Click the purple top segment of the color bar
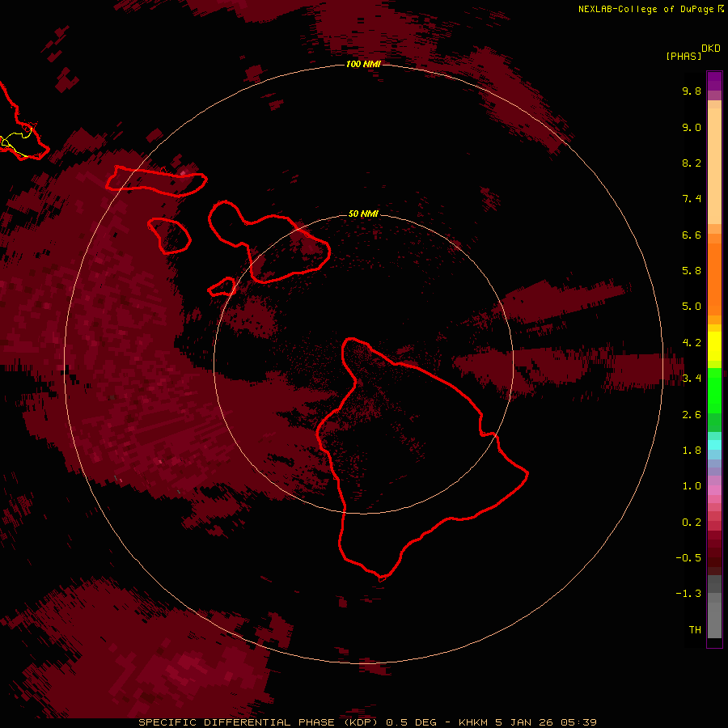 (x=714, y=81)
